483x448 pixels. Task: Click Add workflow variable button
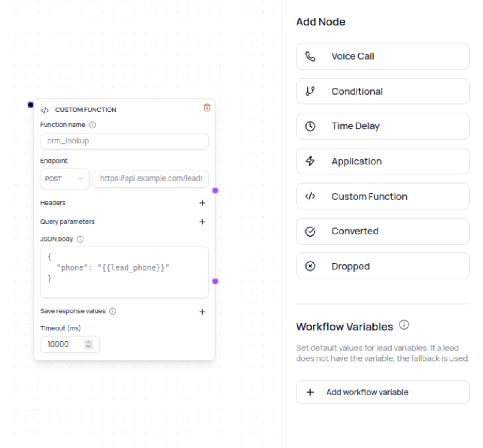[x=382, y=392]
